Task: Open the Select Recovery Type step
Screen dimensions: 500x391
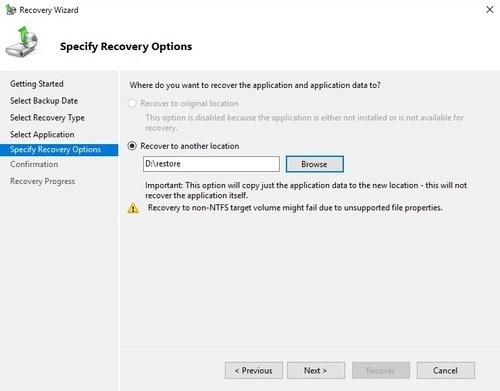Action: (47, 118)
